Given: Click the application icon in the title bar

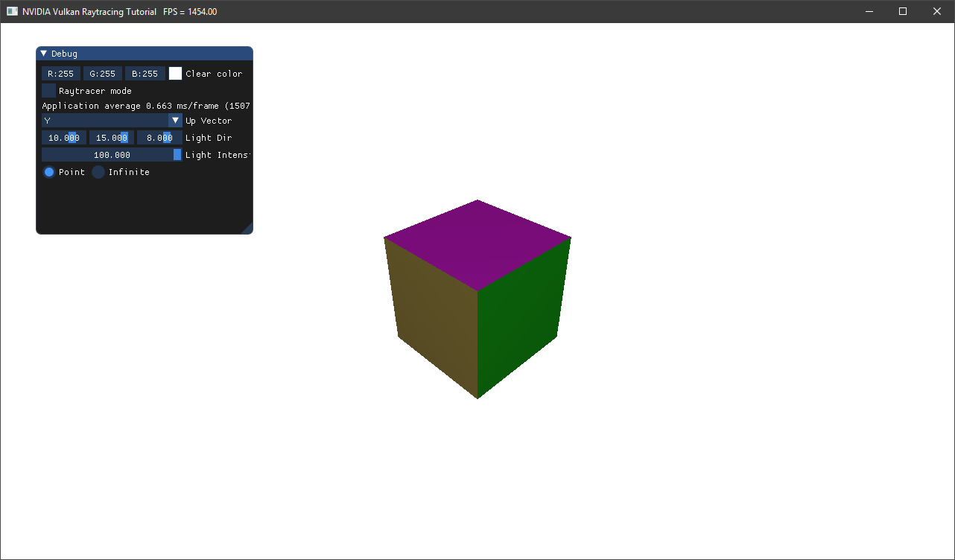Looking at the screenshot, I should [x=12, y=11].
